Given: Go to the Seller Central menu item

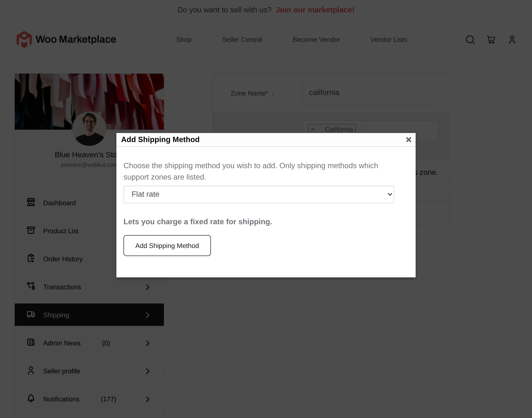Looking at the screenshot, I should point(242,39).
